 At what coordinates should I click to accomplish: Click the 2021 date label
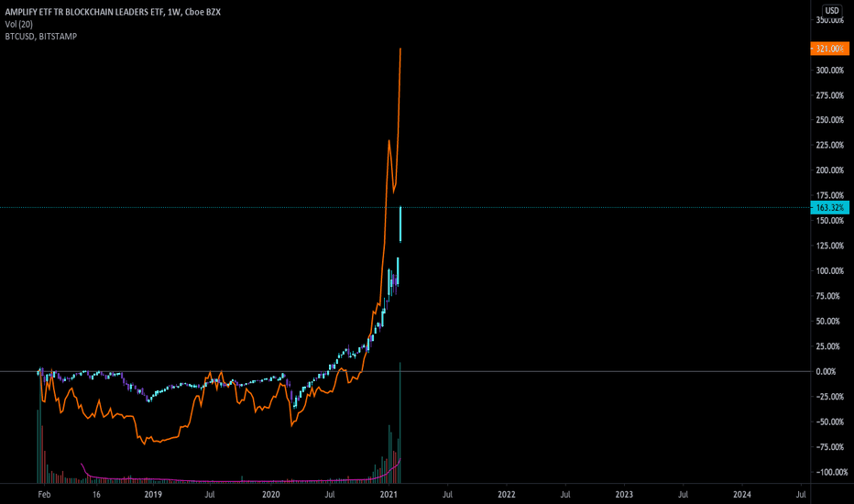(389, 495)
